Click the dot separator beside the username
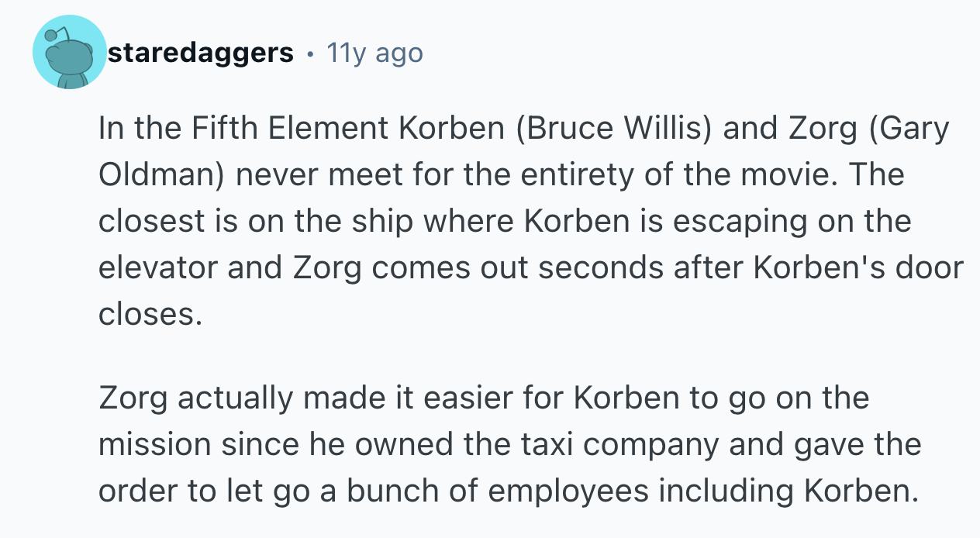 [310, 53]
